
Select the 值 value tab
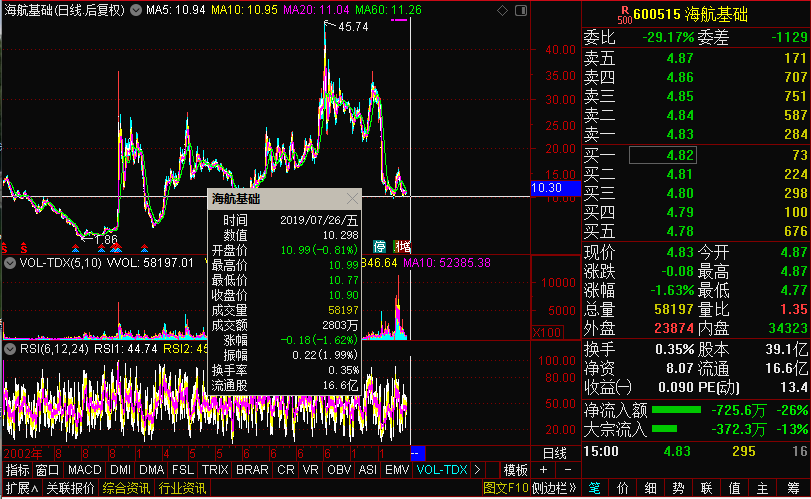734,488
